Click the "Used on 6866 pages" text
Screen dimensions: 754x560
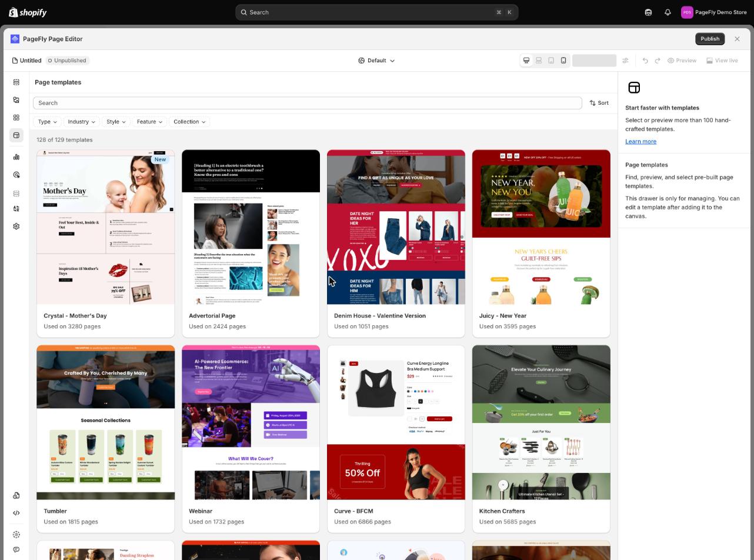[362, 522]
